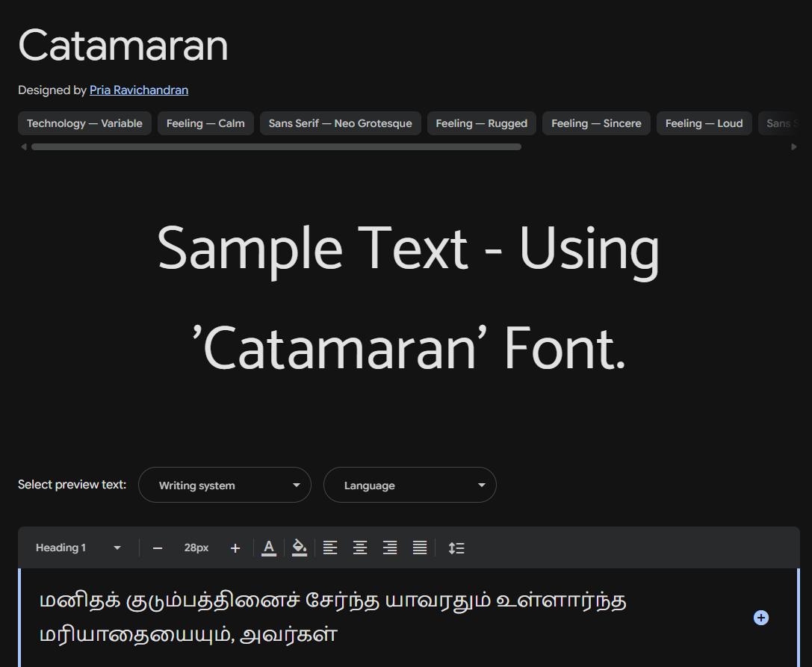The width and height of the screenshot is (812, 667).
Task: Select Sans Serif — Neo Grotesque tag
Action: 340,123
